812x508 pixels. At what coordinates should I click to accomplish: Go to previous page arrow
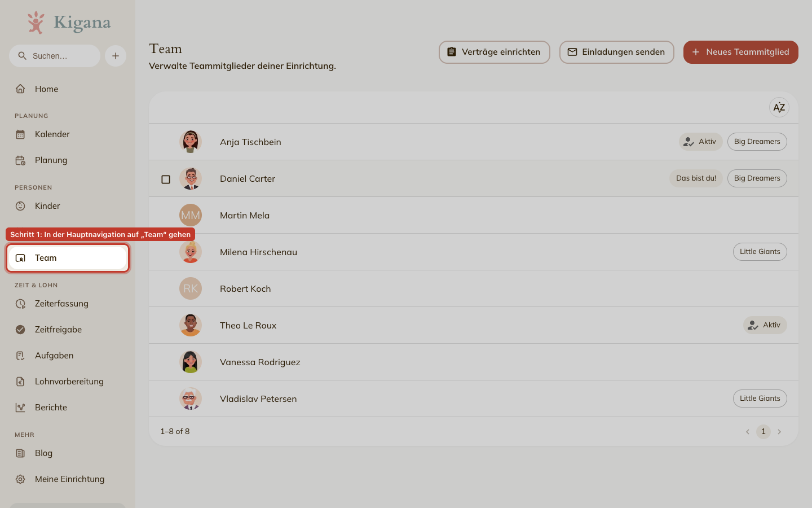click(748, 432)
